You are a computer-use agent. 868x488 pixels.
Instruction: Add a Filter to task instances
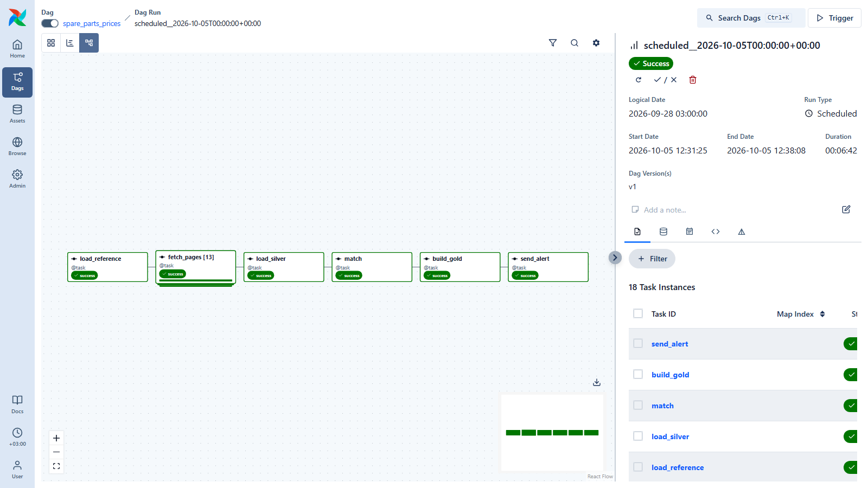pos(652,259)
